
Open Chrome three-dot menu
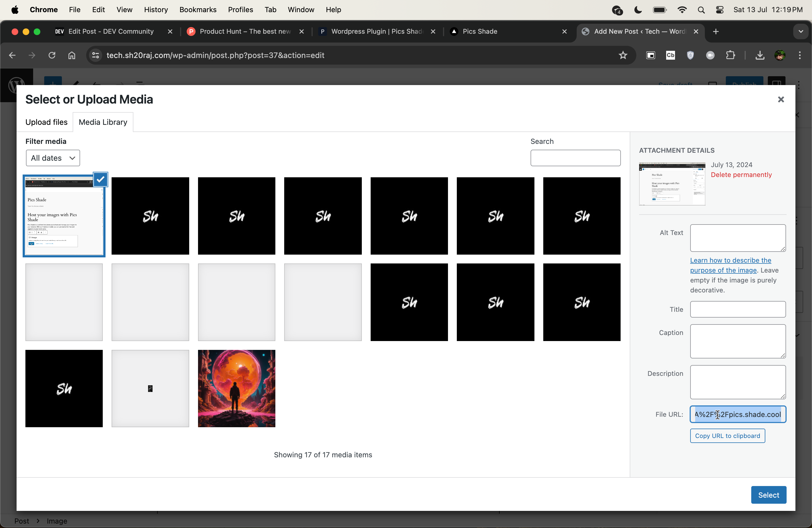coord(800,55)
